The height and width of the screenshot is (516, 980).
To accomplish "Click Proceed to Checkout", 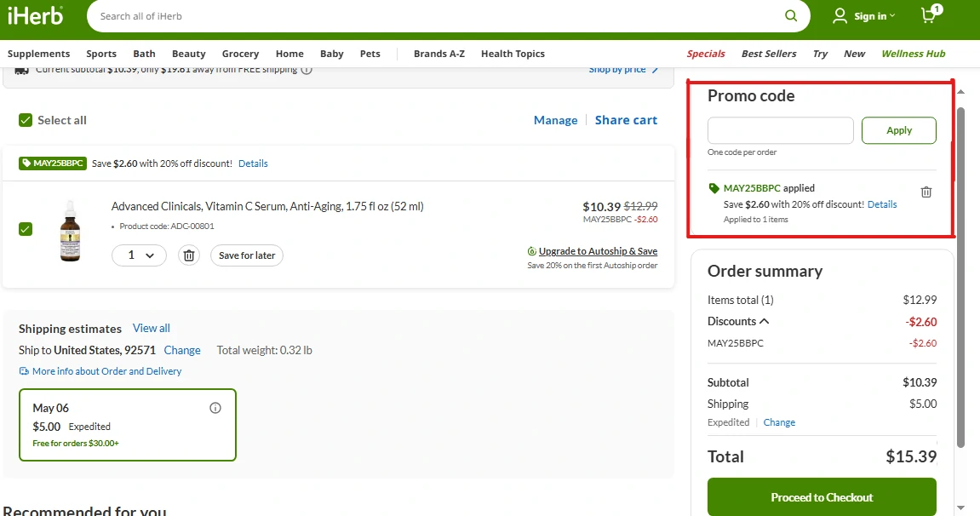I will pyautogui.click(x=822, y=497).
